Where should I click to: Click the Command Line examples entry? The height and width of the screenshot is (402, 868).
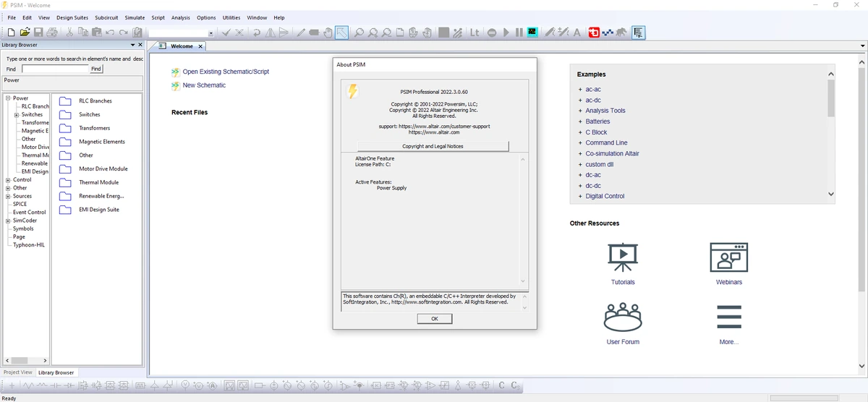(607, 142)
